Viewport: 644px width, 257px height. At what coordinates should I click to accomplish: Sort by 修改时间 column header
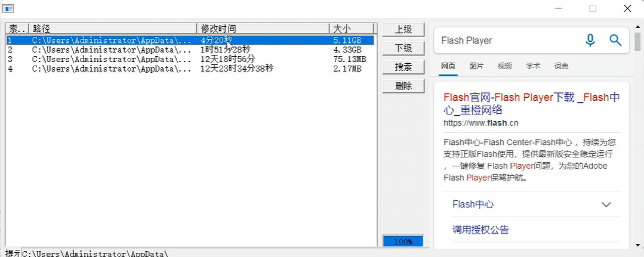coord(263,29)
